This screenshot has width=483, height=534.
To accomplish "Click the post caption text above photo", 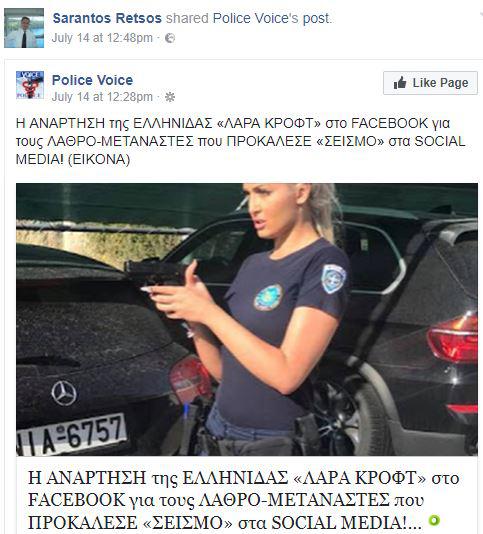I will coord(240,141).
